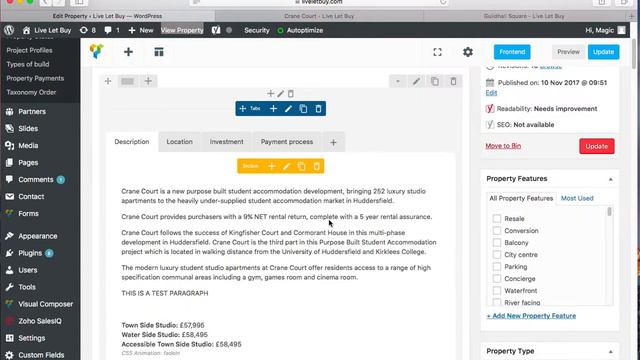Check the Resale property feature
Image resolution: width=640 pixels, height=360 pixels.
(x=497, y=218)
